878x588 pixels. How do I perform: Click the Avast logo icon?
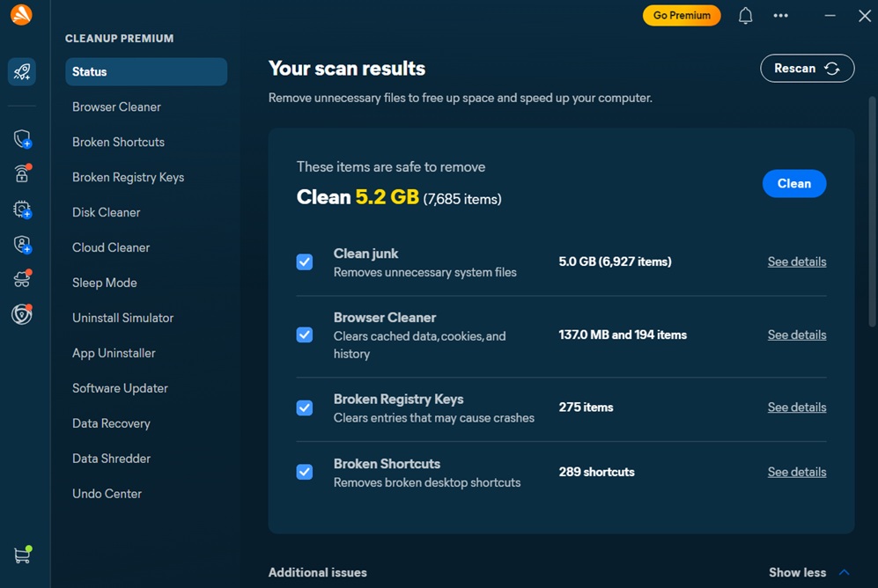[21, 15]
